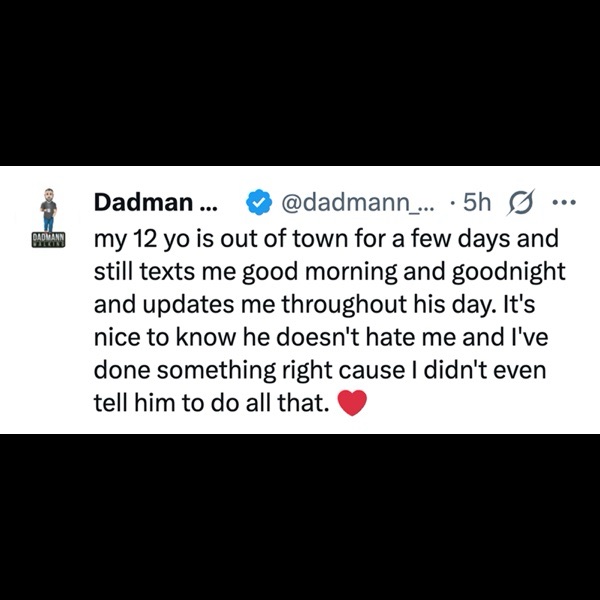Click the black area below the tweet
The image size is (600, 600).
[x=300, y=517]
